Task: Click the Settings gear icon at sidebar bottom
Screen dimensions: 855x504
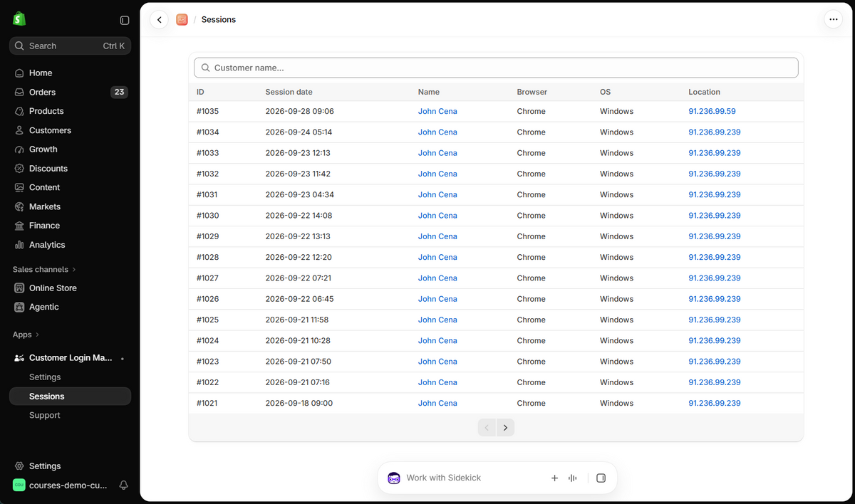Action: [19, 466]
